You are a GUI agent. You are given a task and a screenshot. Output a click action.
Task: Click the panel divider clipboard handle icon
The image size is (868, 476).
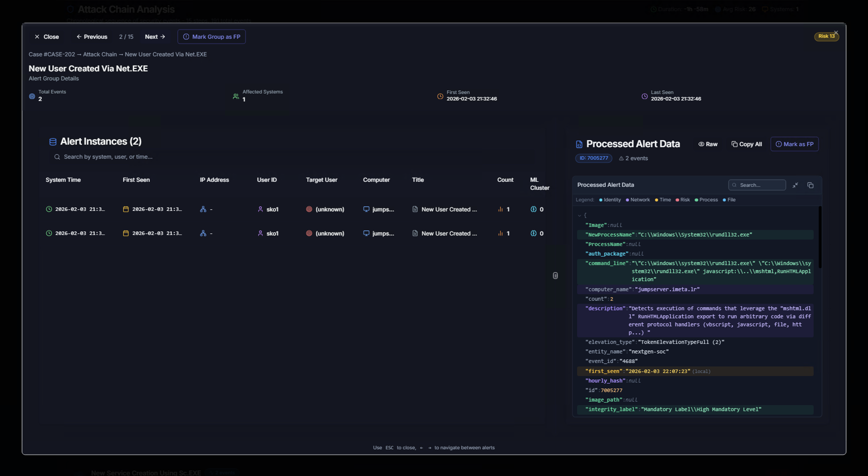(x=555, y=276)
